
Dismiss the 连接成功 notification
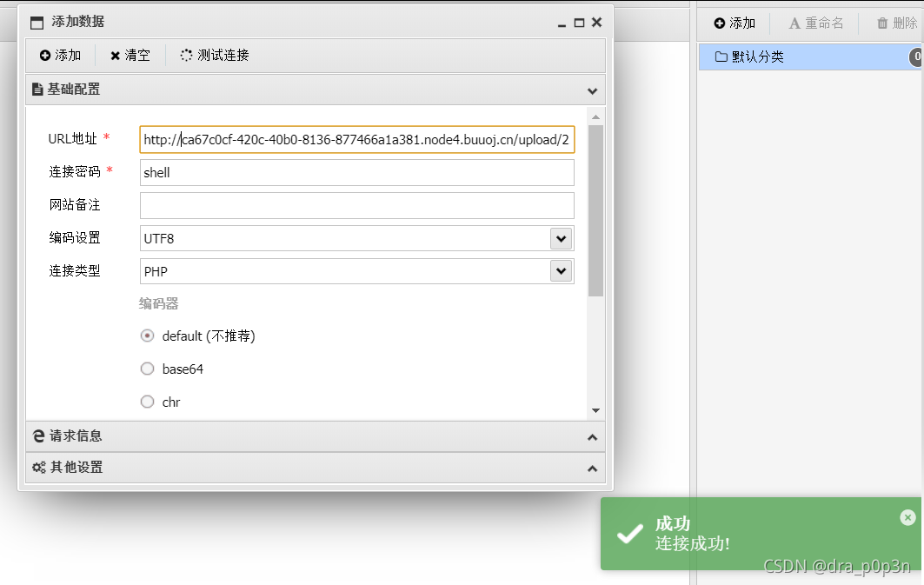click(x=908, y=517)
